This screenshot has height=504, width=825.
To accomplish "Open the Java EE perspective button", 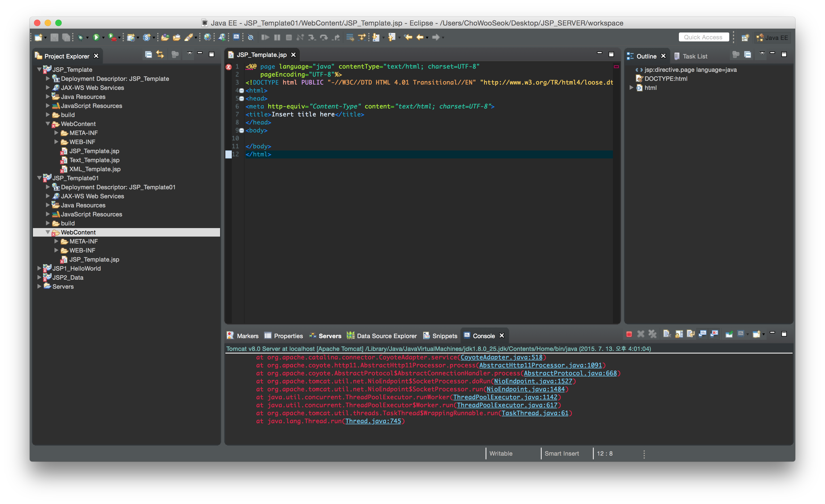I will pyautogui.click(x=772, y=37).
